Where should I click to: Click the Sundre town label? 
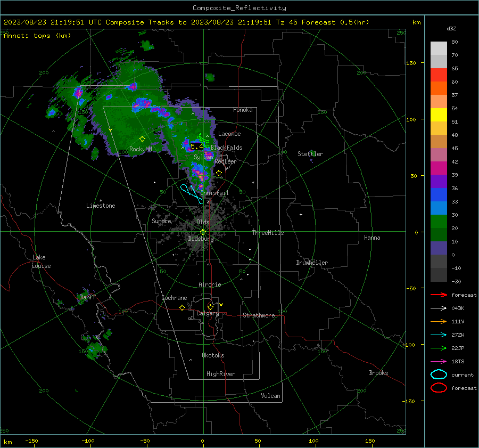[x=161, y=221]
